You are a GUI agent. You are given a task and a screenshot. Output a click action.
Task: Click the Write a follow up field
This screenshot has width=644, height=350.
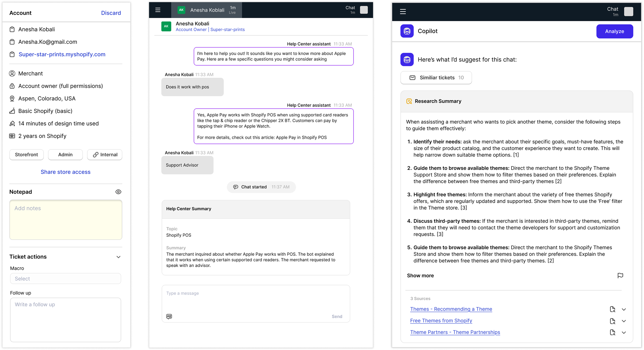[x=66, y=320]
